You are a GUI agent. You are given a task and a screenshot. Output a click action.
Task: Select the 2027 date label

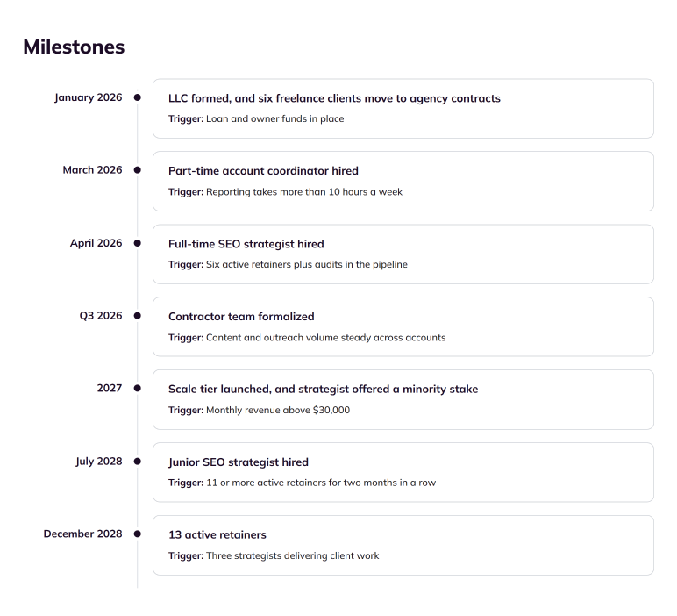tap(110, 389)
